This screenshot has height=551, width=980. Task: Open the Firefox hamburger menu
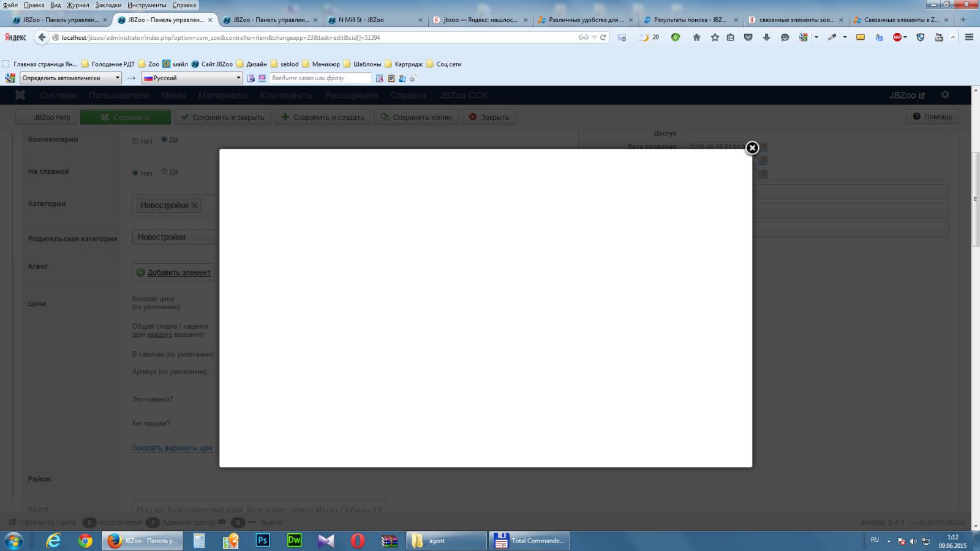point(969,37)
